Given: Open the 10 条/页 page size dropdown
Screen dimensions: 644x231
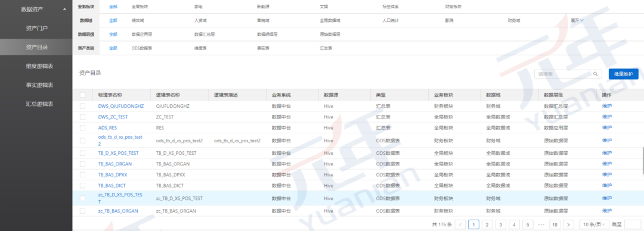Looking at the screenshot, I should click(593, 224).
